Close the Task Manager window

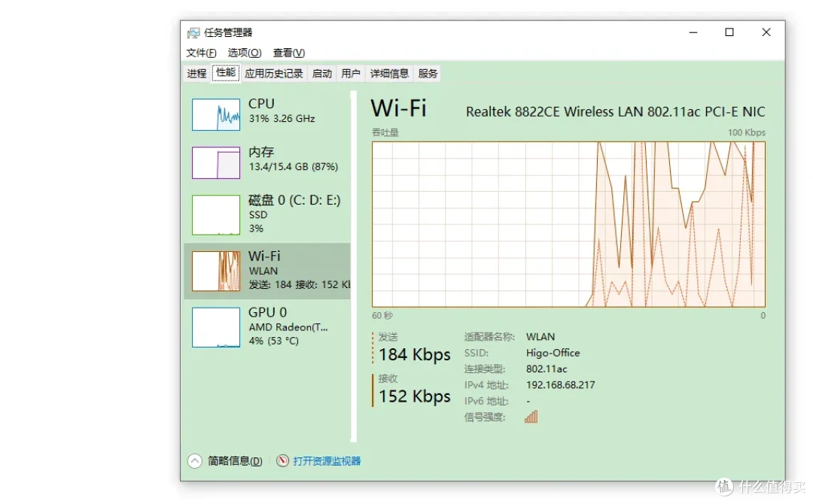pyautogui.click(x=766, y=32)
